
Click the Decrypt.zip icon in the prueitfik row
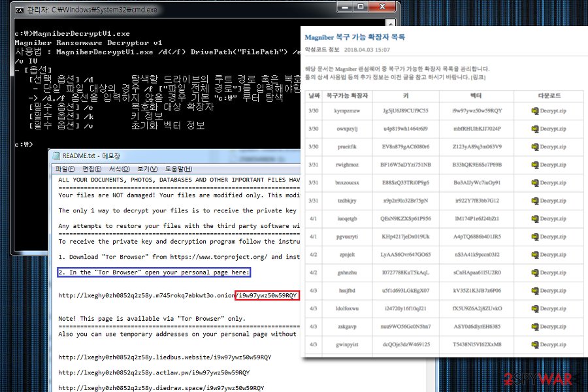(535, 146)
